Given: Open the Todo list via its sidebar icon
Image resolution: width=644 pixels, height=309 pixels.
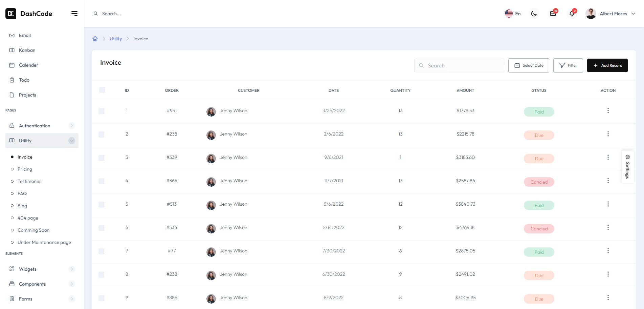Looking at the screenshot, I should click(12, 80).
